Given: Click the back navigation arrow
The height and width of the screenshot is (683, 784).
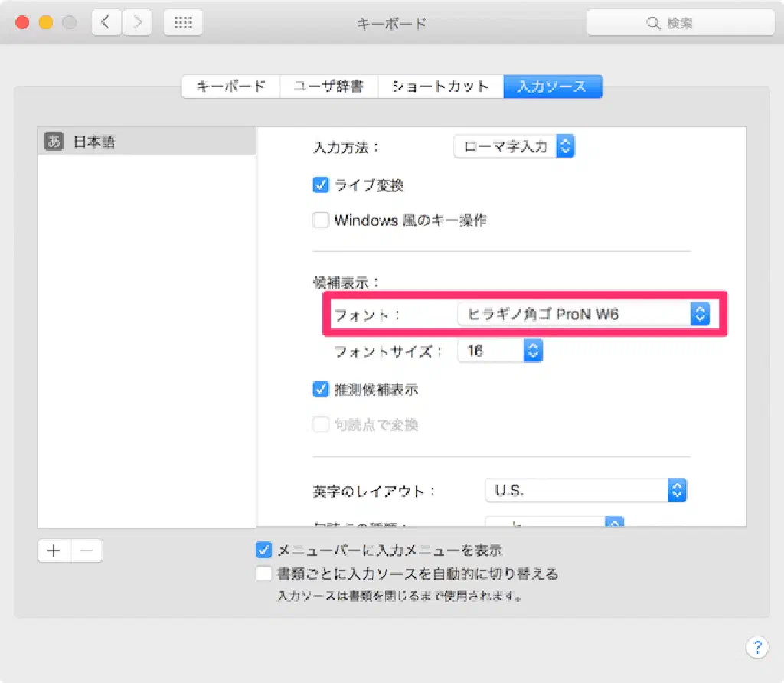Looking at the screenshot, I should tap(106, 23).
